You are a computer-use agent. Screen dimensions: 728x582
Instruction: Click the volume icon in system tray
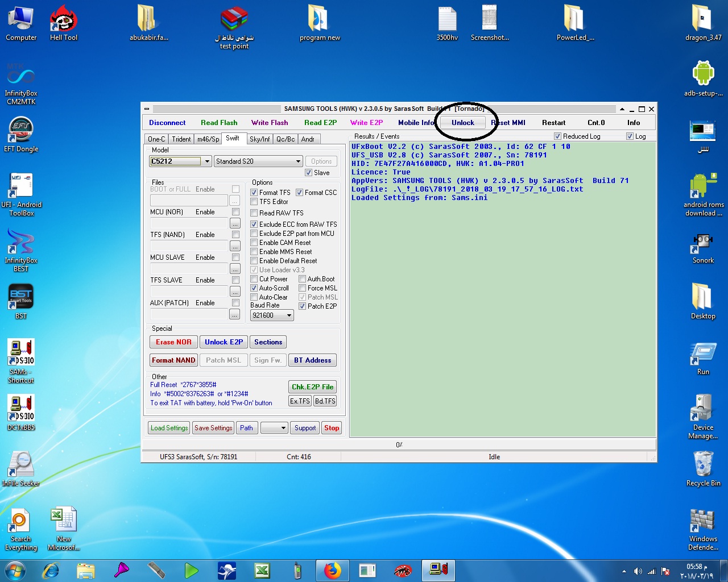click(x=638, y=571)
